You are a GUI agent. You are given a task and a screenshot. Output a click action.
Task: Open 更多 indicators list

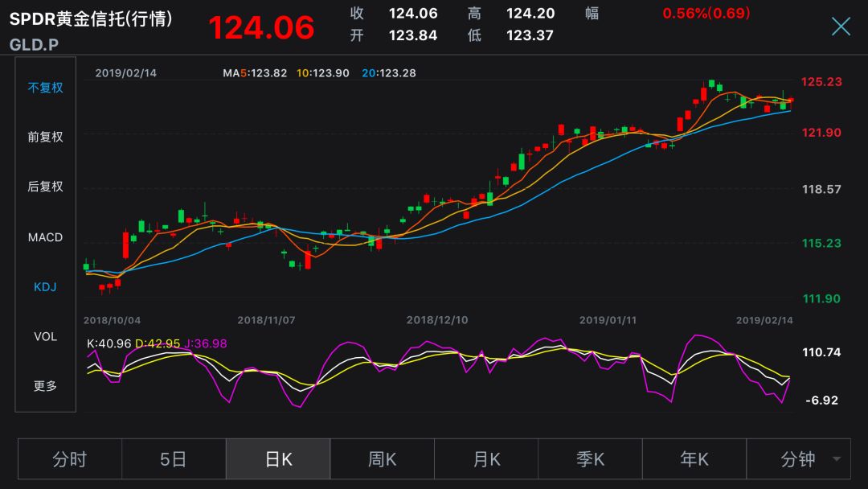(x=45, y=385)
